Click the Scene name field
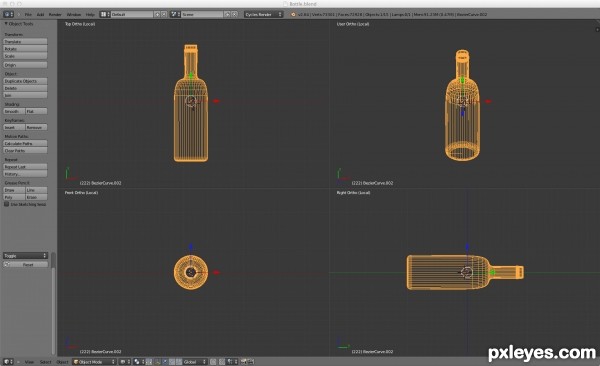Screen dimensions: 600x366 click(x=202, y=14)
